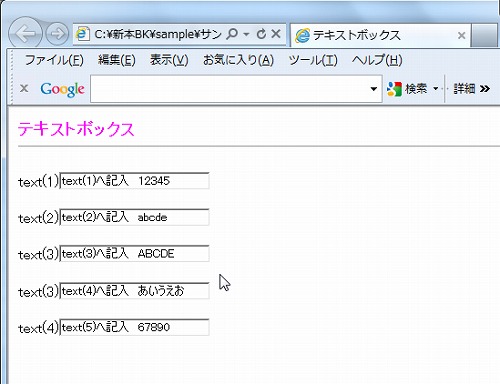Click the 詳細 toolbar button
Image resolution: width=500 pixels, height=384 pixels.
pyautogui.click(x=464, y=89)
